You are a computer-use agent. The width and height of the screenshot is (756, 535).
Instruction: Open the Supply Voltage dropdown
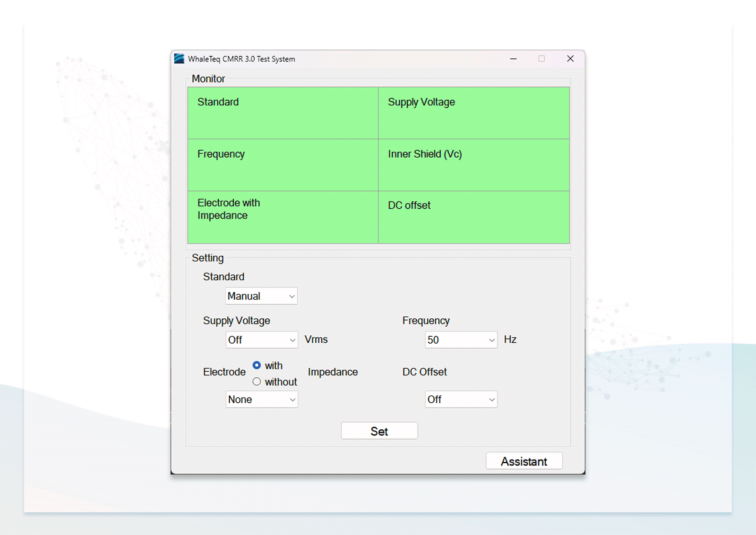point(262,340)
